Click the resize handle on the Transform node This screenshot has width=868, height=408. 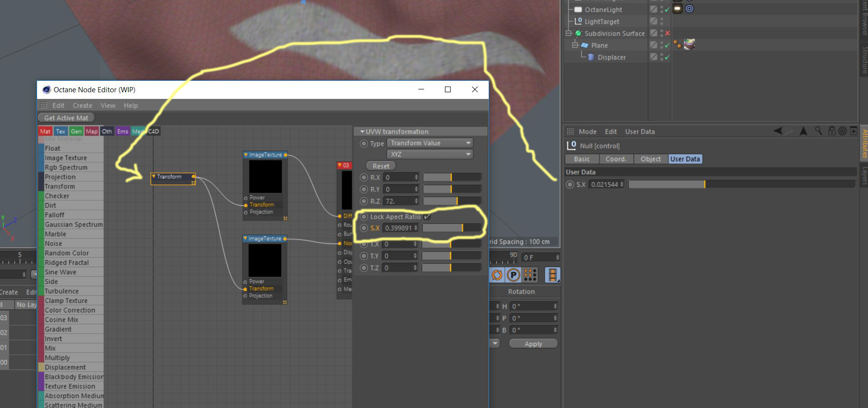[x=193, y=183]
